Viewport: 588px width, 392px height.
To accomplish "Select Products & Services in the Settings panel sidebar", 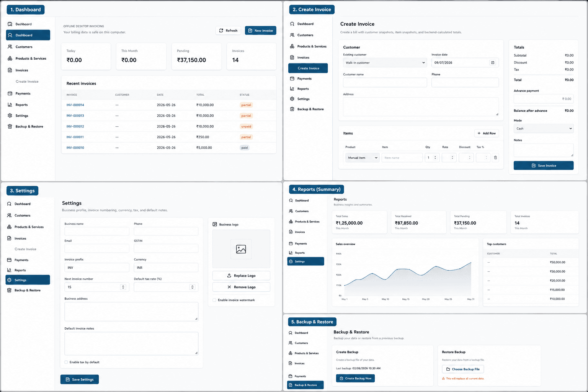I will (x=29, y=227).
